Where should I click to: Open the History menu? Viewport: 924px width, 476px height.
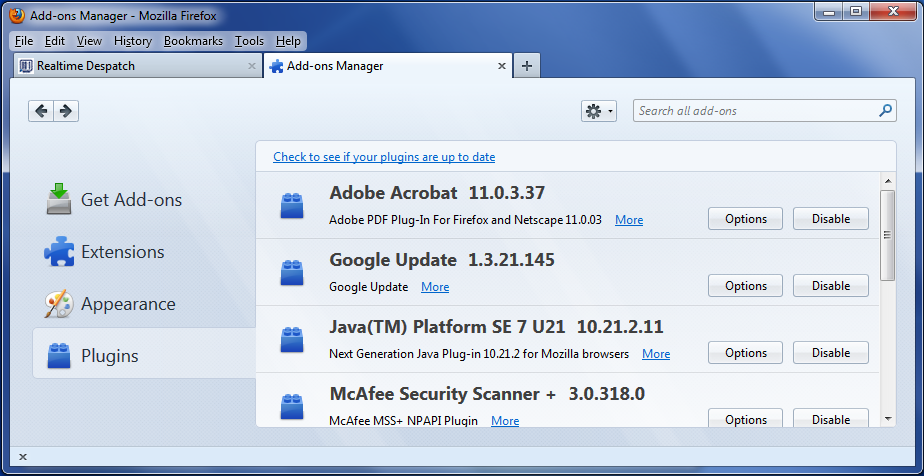[x=133, y=41]
